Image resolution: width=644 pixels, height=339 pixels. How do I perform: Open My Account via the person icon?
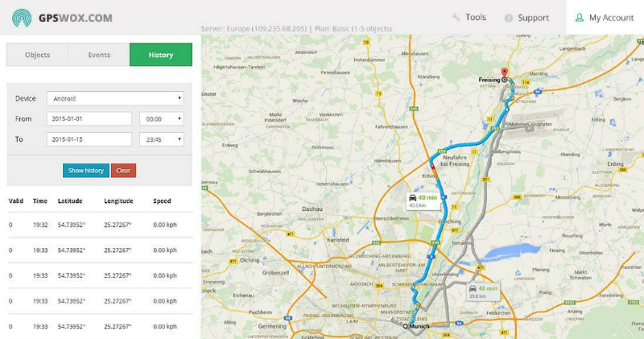pos(579,17)
